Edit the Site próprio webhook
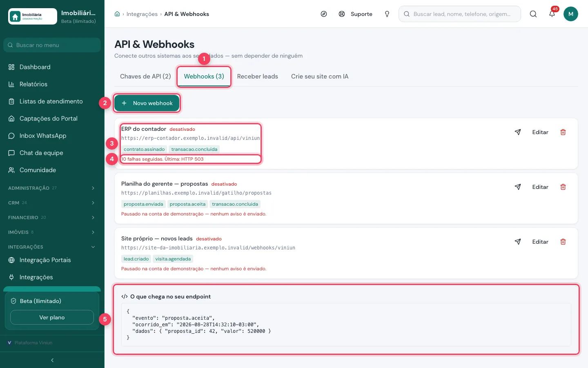 coord(540,242)
